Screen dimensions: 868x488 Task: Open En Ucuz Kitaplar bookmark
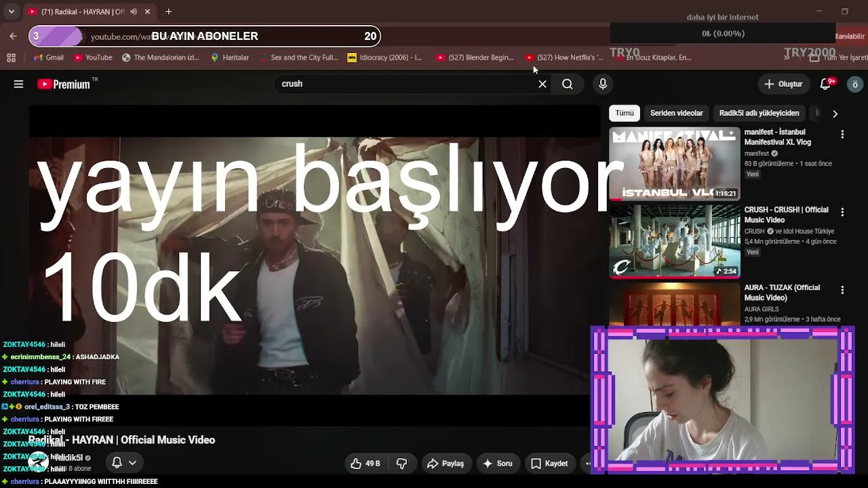tap(652, 58)
